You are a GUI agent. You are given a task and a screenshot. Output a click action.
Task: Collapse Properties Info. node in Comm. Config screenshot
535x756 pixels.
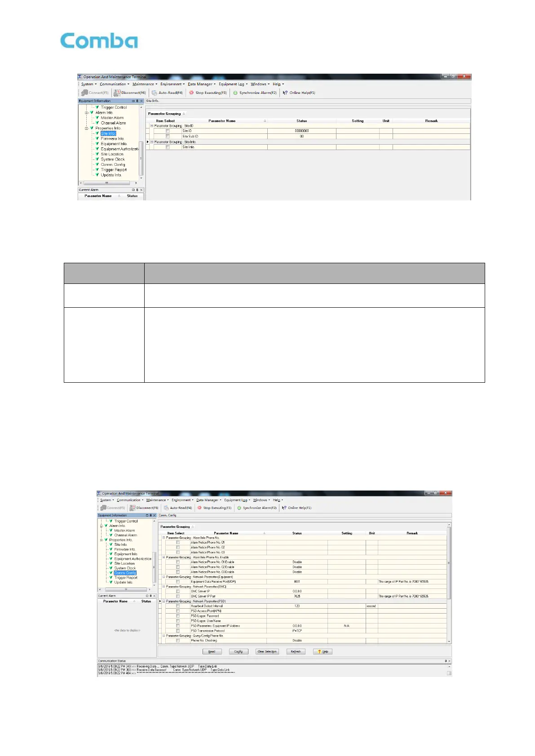pos(102,540)
